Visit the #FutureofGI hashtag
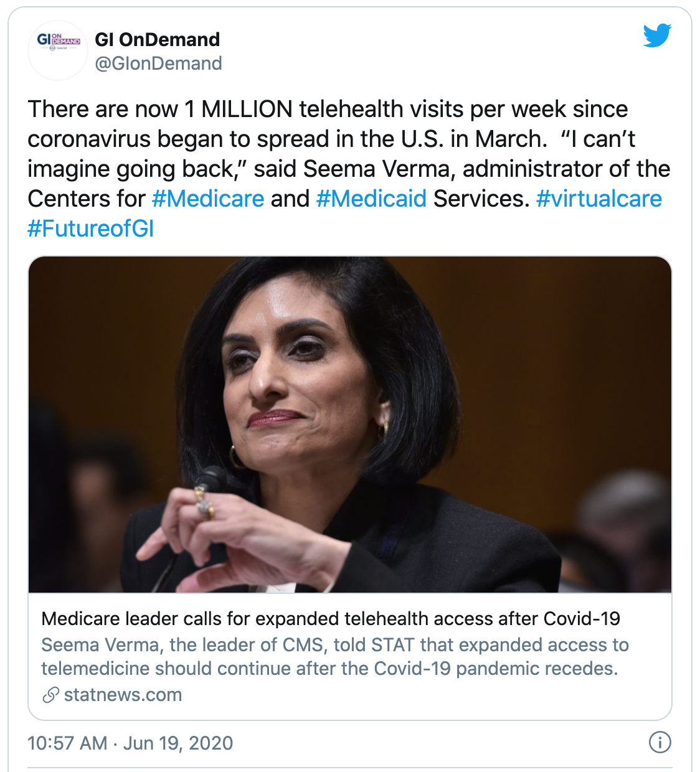The height and width of the screenshot is (772, 700). (x=91, y=228)
